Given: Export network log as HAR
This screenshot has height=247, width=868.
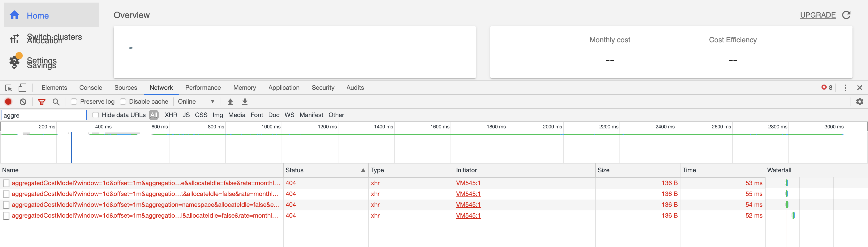Looking at the screenshot, I should point(245,101).
